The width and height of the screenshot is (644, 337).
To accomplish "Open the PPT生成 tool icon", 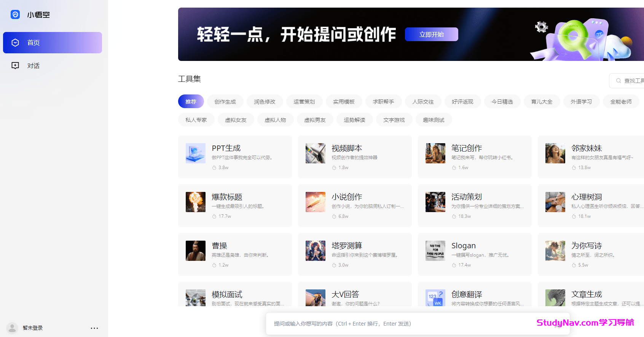I will [196, 153].
